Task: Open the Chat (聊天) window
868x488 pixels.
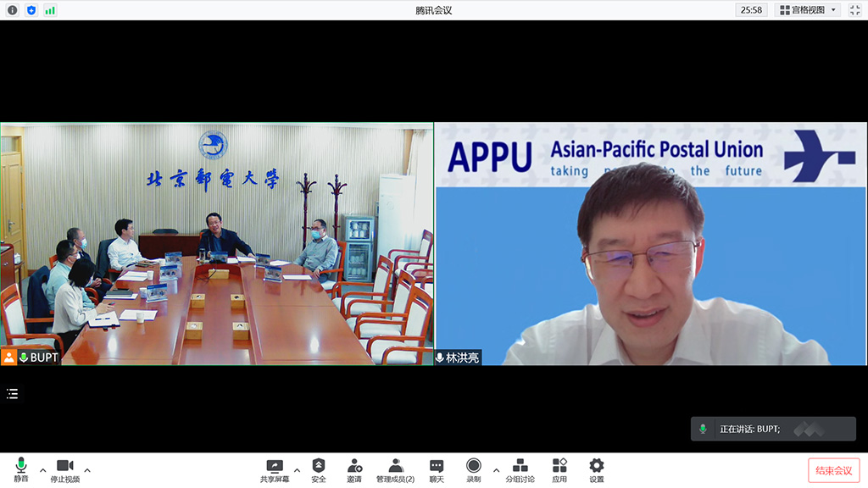Action: (436, 470)
